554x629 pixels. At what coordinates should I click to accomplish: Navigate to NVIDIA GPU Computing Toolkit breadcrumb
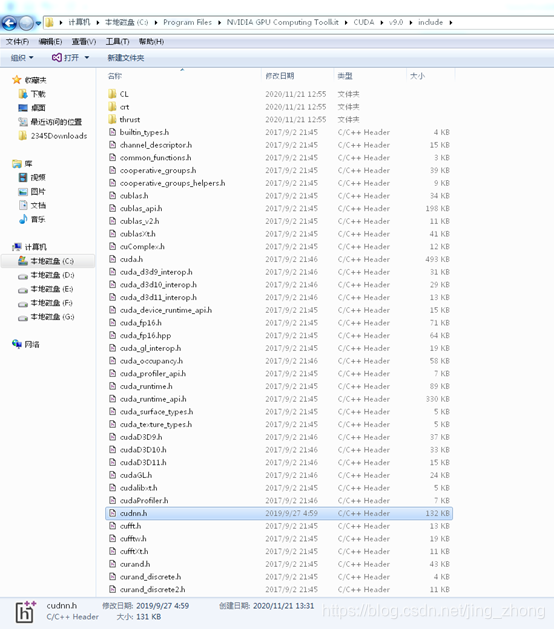[282, 22]
